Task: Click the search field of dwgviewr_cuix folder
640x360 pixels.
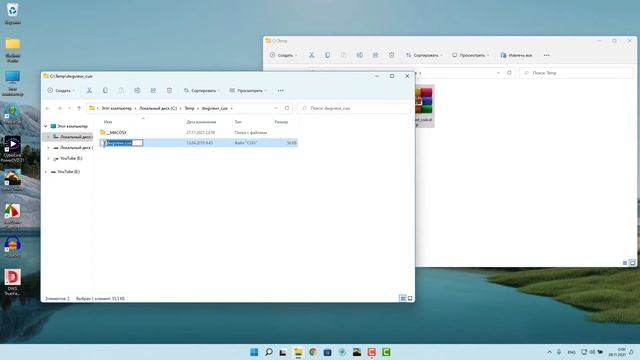Action: [x=354, y=108]
